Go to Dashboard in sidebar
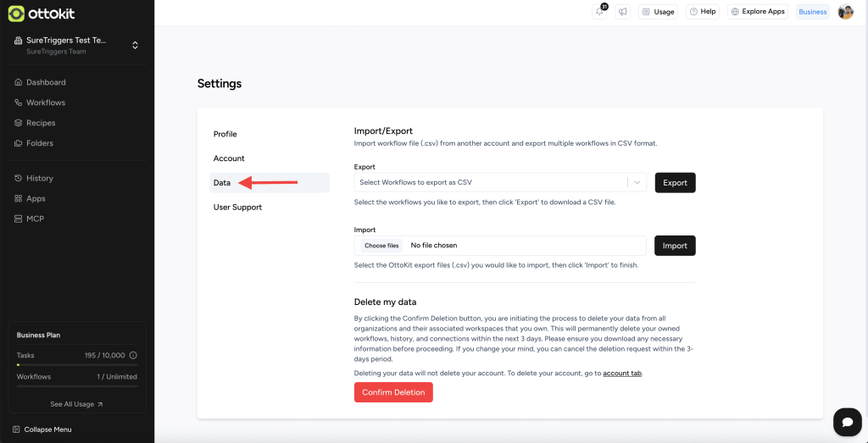Image resolution: width=868 pixels, height=443 pixels. pos(46,82)
